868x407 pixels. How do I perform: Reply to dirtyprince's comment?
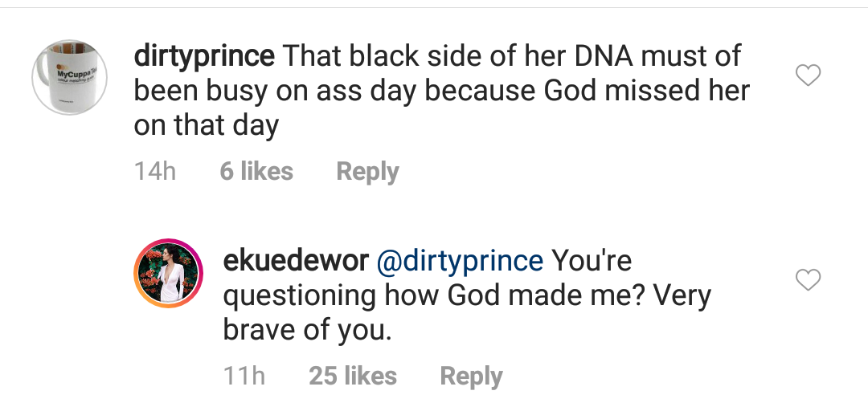point(367,171)
